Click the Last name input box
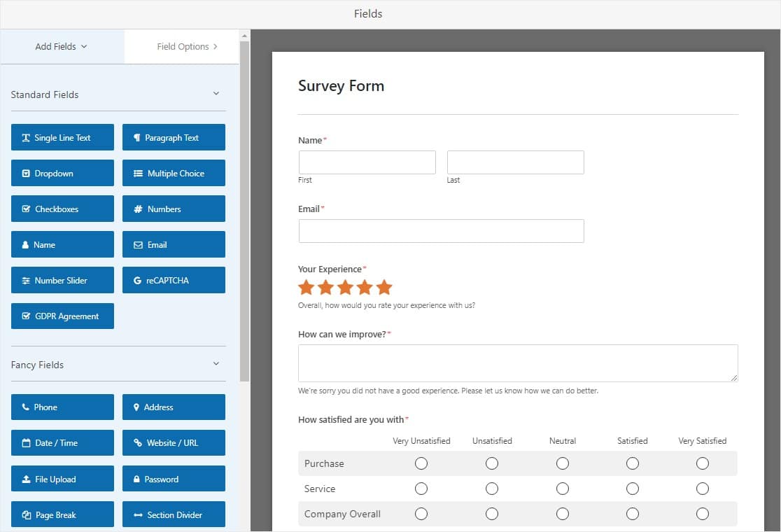 (x=516, y=162)
